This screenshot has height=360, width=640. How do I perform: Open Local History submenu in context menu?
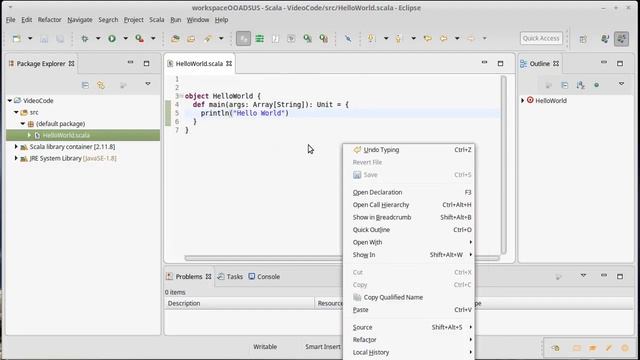409,352
